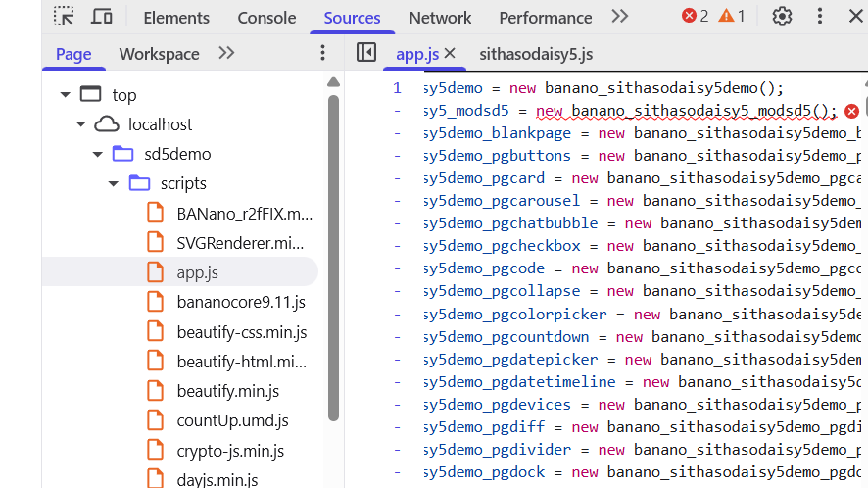Open bananocore9.11.js in file tree
The width and height of the screenshot is (868, 488).
click(241, 302)
